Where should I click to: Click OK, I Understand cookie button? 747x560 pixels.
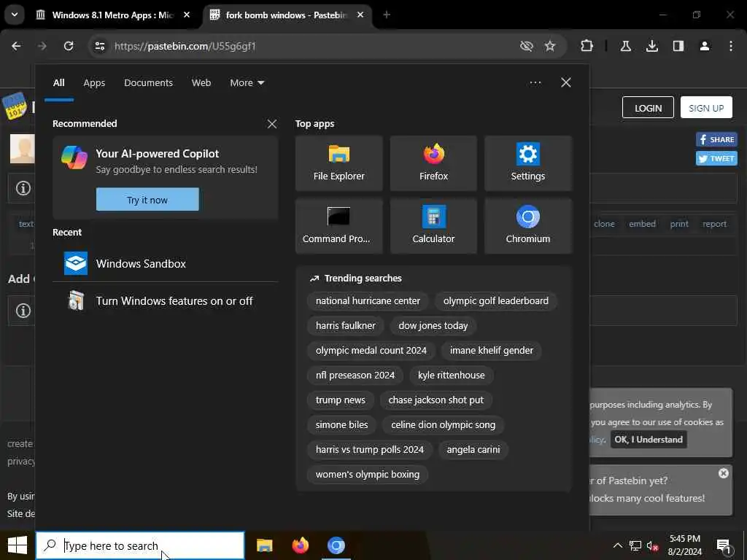[x=649, y=440]
